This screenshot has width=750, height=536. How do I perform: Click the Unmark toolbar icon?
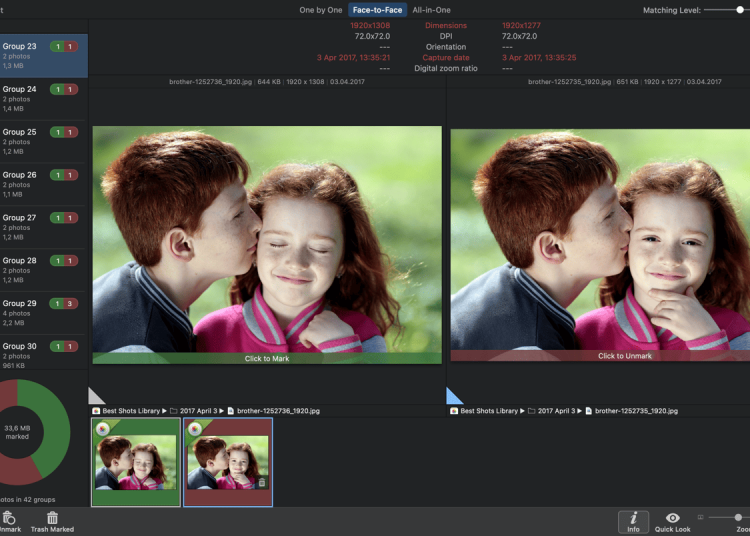point(8,517)
